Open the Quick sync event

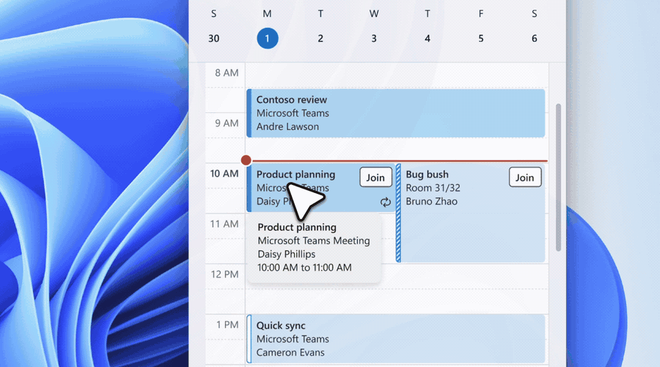tap(396, 339)
